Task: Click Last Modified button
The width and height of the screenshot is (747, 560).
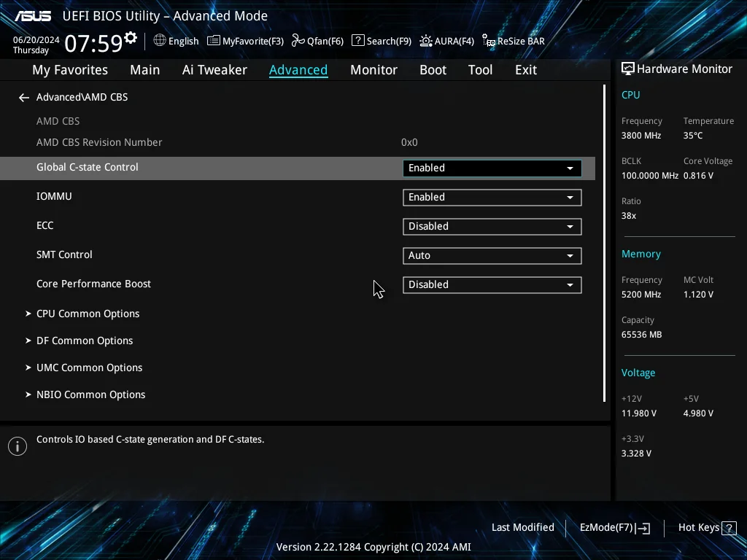Action: click(x=522, y=528)
